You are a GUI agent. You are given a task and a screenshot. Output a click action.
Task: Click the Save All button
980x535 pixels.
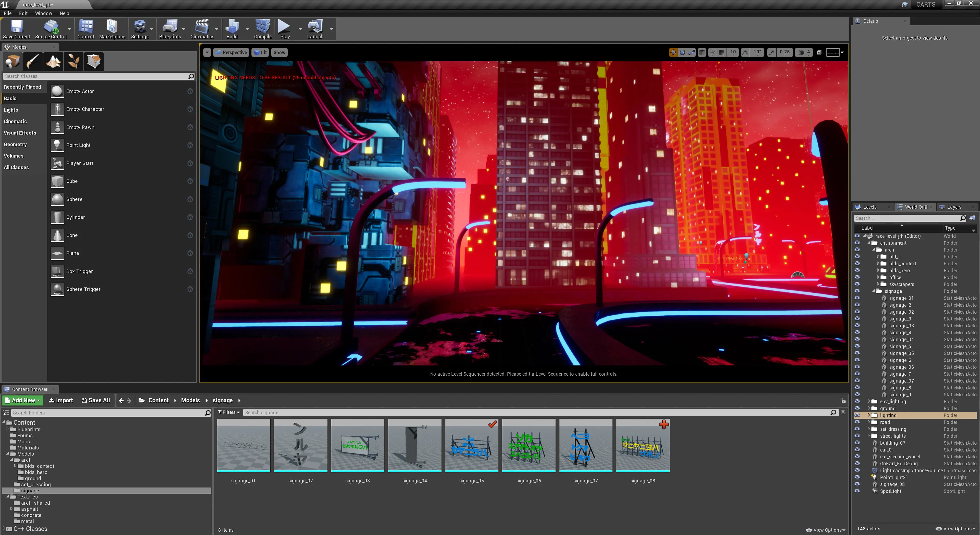pos(95,400)
